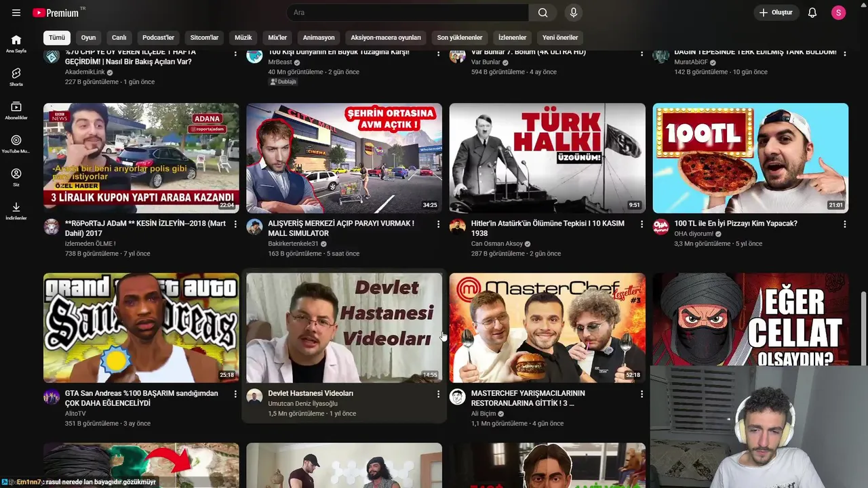Image resolution: width=868 pixels, height=488 pixels.
Task: Select the Sitcom'lar filter chip
Action: click(204, 37)
